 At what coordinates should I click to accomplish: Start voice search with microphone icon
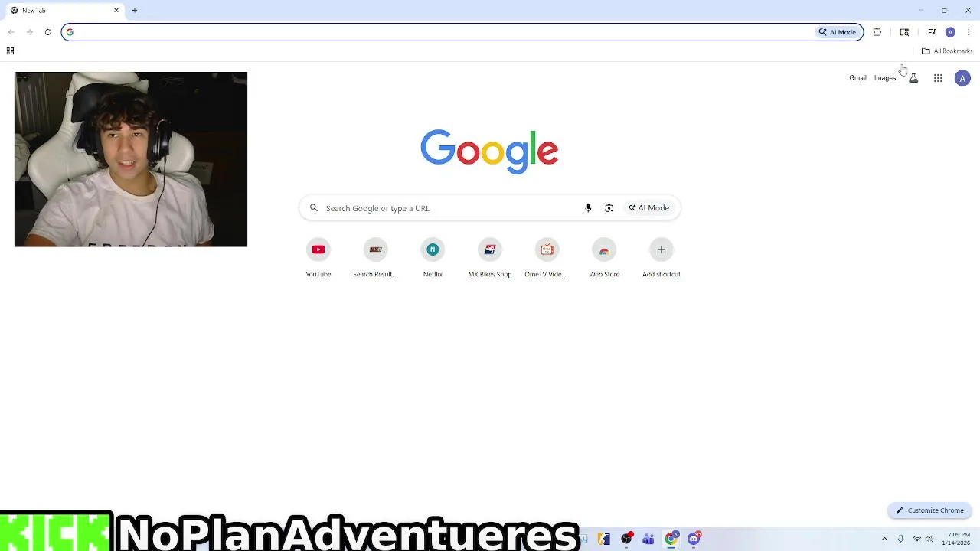pyautogui.click(x=588, y=208)
